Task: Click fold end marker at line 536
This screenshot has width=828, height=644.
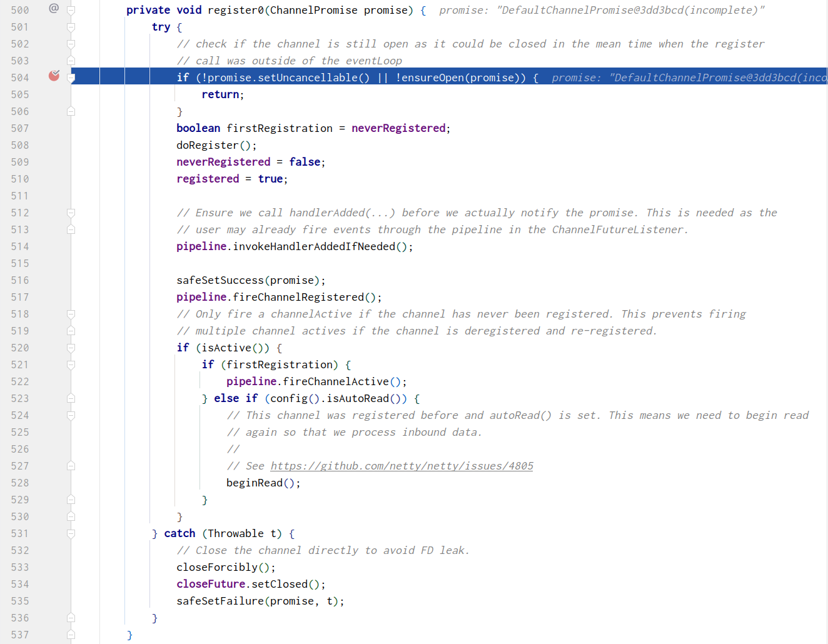Action: pyautogui.click(x=71, y=618)
